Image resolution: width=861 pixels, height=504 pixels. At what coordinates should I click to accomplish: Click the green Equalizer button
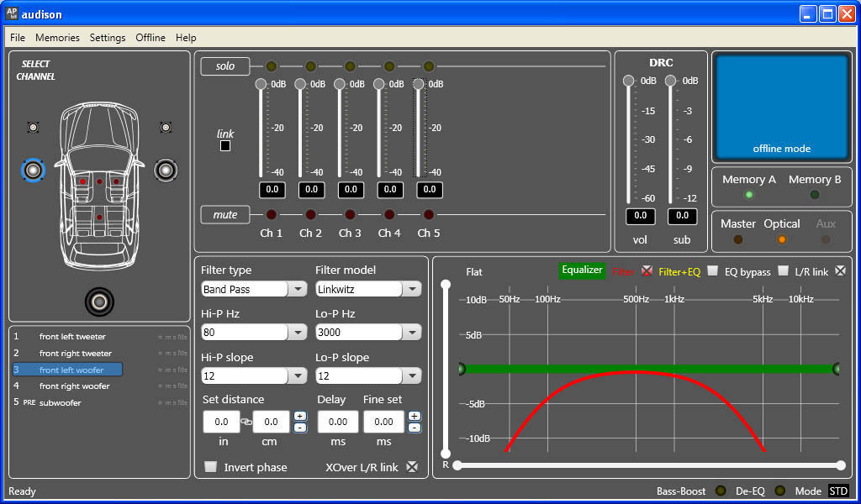pyautogui.click(x=582, y=270)
